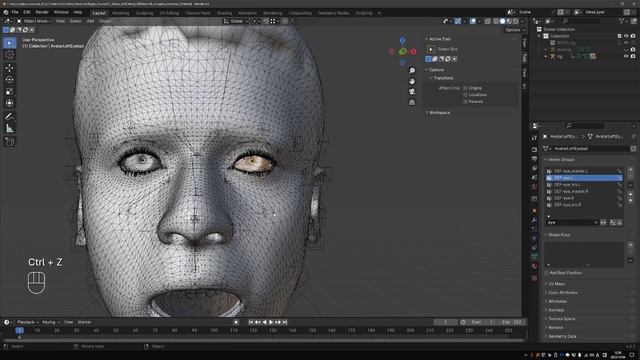Image resolution: width=640 pixels, height=360 pixels.
Task: Open the Render properties tab icon
Action: [x=534, y=149]
